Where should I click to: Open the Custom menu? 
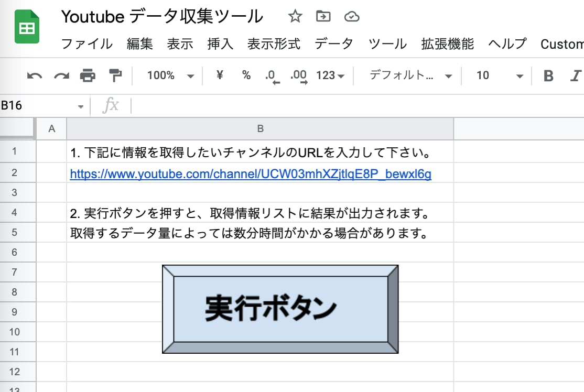[x=562, y=44]
